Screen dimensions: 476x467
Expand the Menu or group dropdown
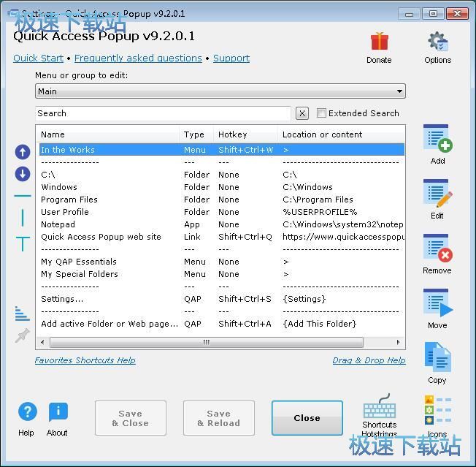(220, 91)
